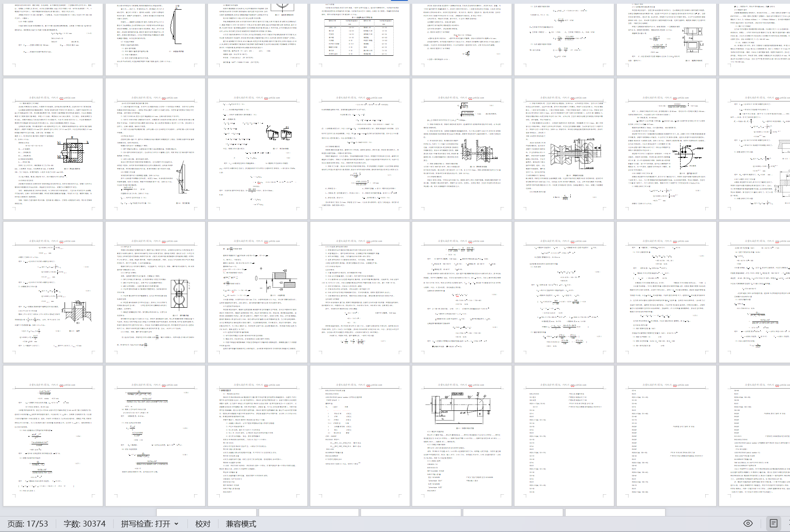Open word count via 字数: 30374
790x532 pixels.
pos(85,524)
